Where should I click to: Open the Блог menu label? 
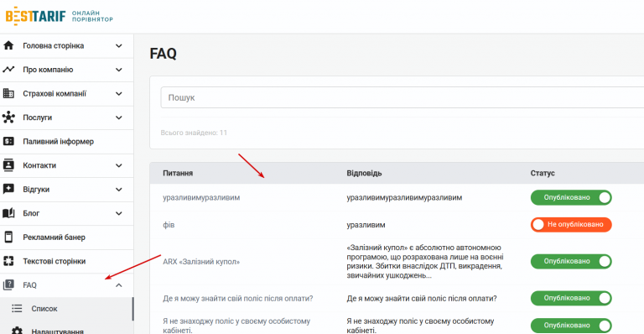point(31,213)
